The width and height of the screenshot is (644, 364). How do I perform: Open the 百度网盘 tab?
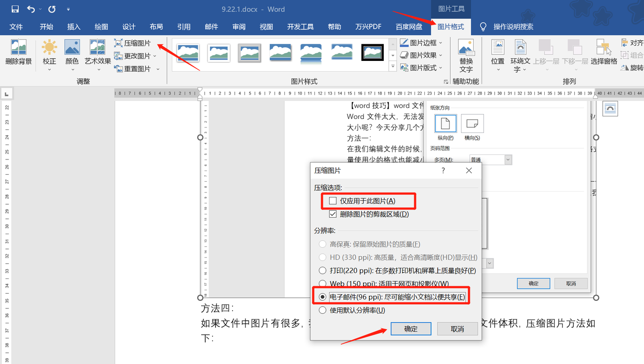(409, 27)
